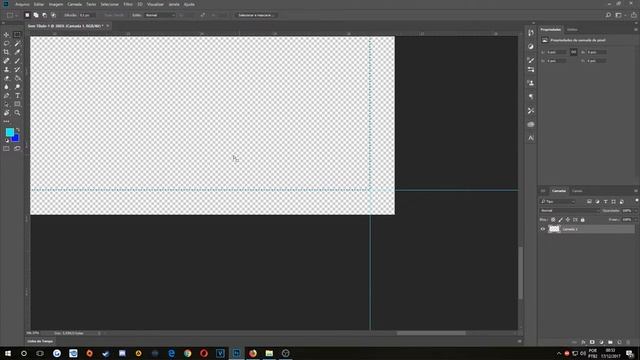Click the cyan foreground color swatch
The width and height of the screenshot is (640, 360).
click(x=9, y=132)
